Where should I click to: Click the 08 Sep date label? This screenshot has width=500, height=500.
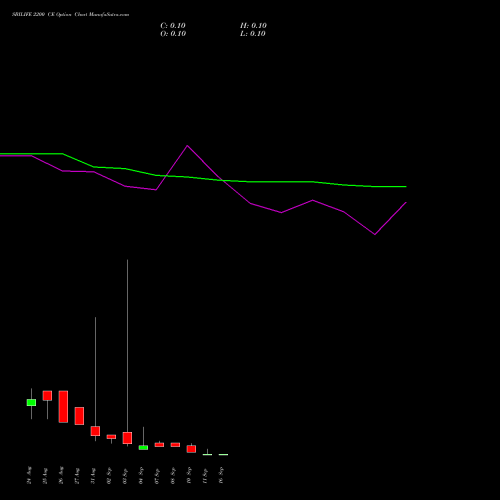173,475
